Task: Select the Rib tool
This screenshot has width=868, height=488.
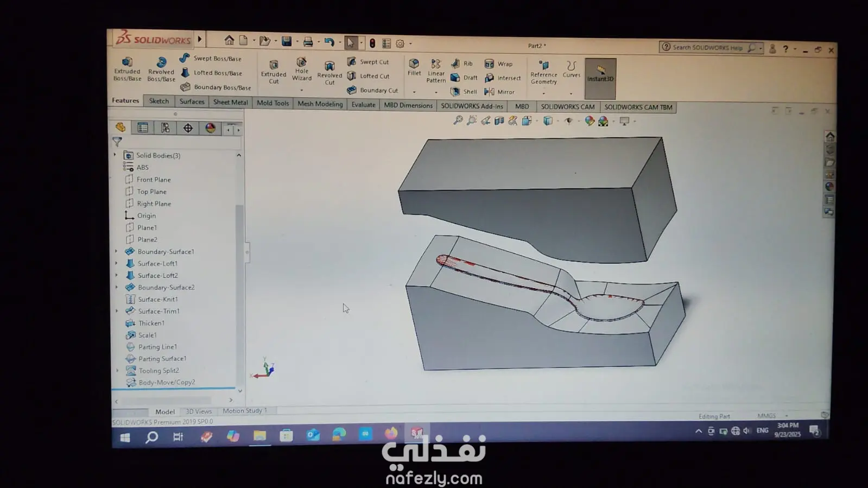Action: [x=461, y=64]
